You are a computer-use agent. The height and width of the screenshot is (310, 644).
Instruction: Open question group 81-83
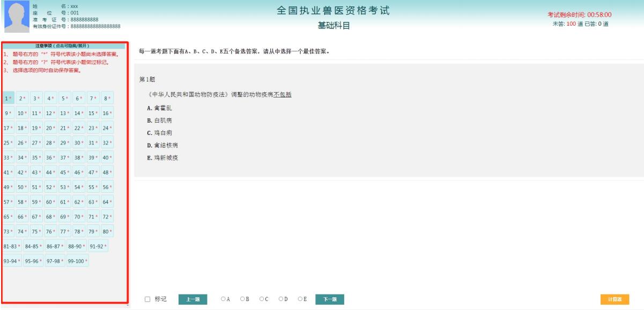click(12, 246)
